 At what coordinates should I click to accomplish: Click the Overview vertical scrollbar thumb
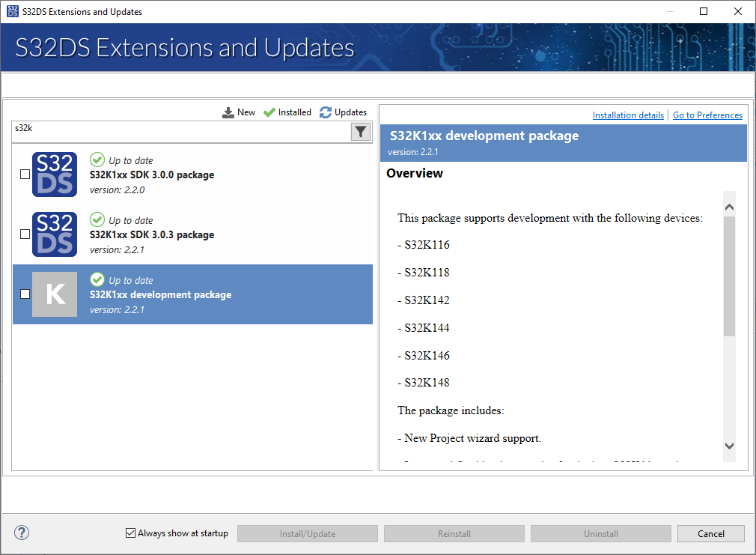(730, 276)
